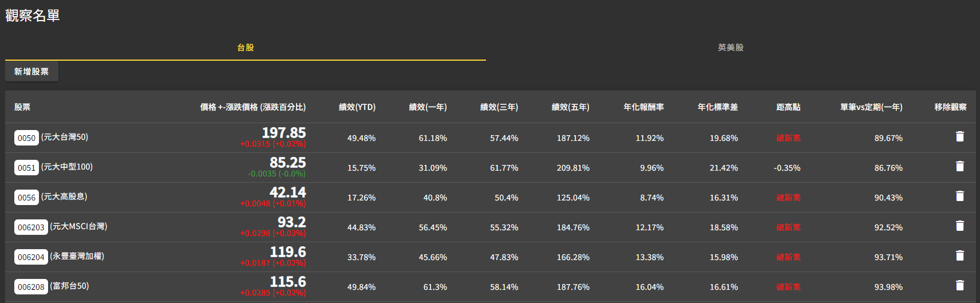Open the 006203 ticker badge
Screen dimensions: 980x303
pos(31,227)
